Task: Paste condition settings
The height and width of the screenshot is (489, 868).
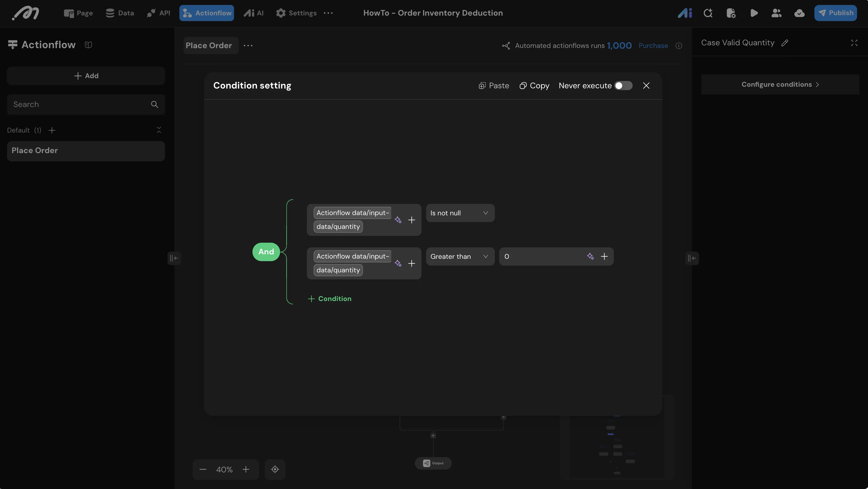Action: (494, 86)
